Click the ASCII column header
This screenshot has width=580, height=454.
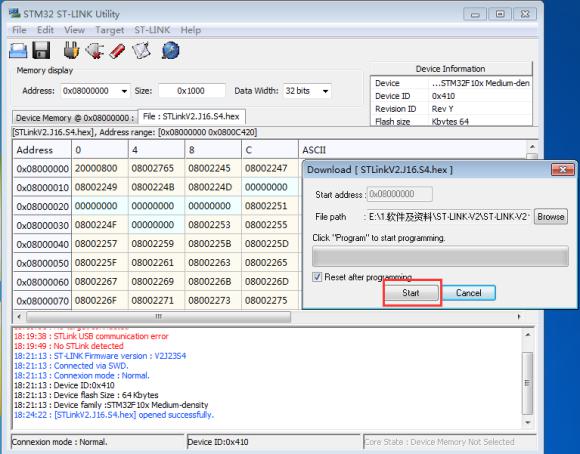point(412,150)
